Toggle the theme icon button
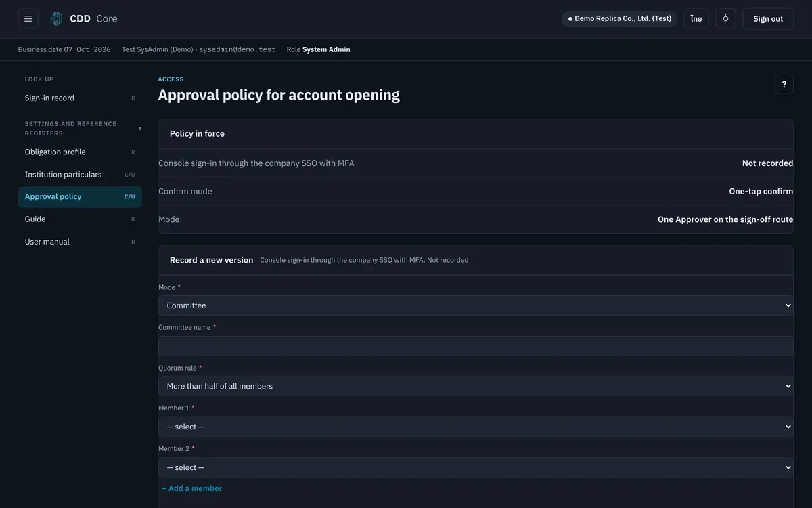812x508 pixels. tap(725, 19)
